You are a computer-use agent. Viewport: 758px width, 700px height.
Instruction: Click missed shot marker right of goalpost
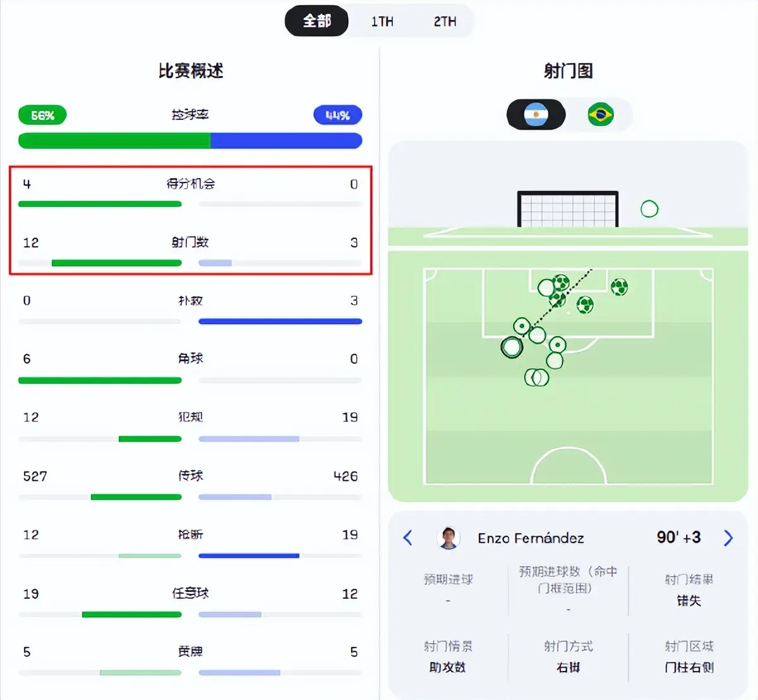click(649, 209)
